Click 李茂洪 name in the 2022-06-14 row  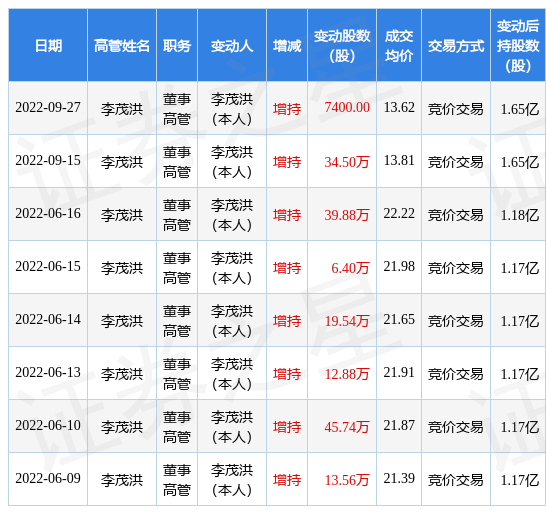point(122,321)
